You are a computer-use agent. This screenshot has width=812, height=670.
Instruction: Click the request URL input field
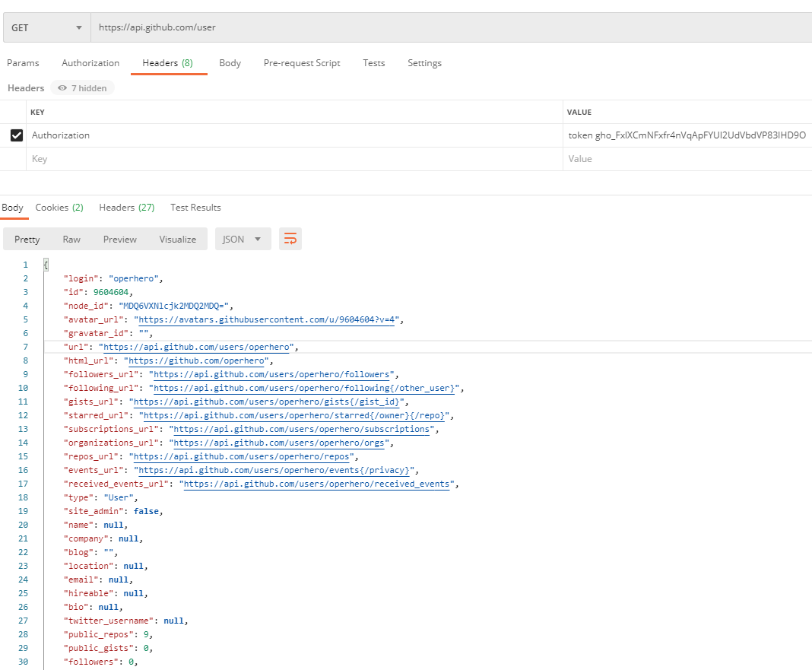(451, 27)
